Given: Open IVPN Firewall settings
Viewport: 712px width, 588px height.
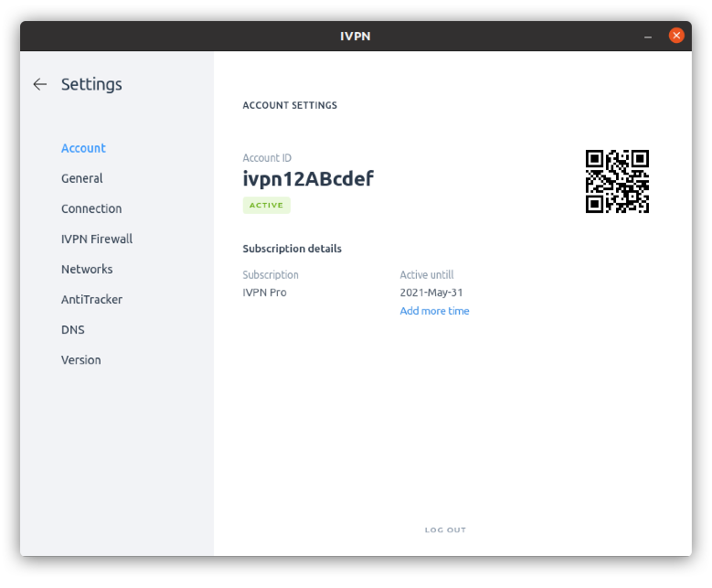Looking at the screenshot, I should coord(97,239).
